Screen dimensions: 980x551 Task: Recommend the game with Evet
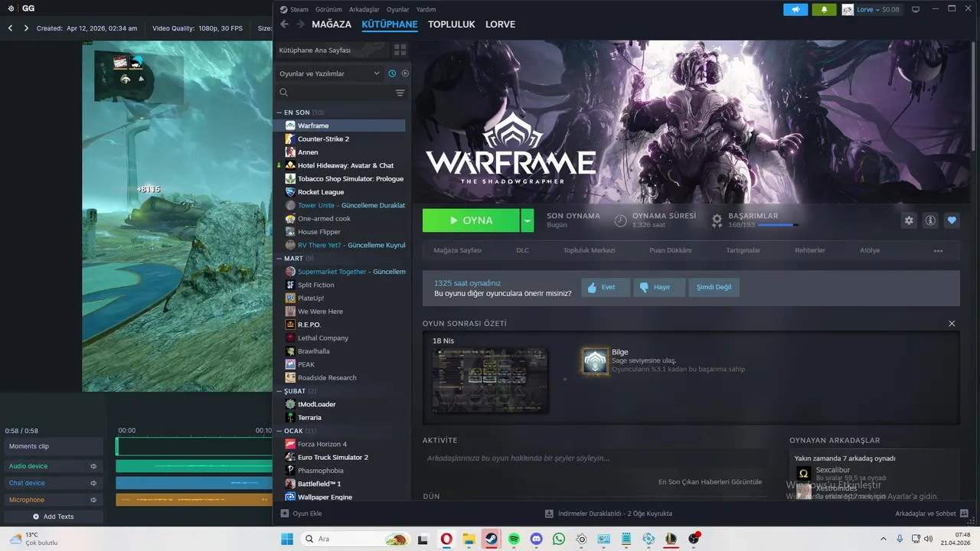pos(606,288)
